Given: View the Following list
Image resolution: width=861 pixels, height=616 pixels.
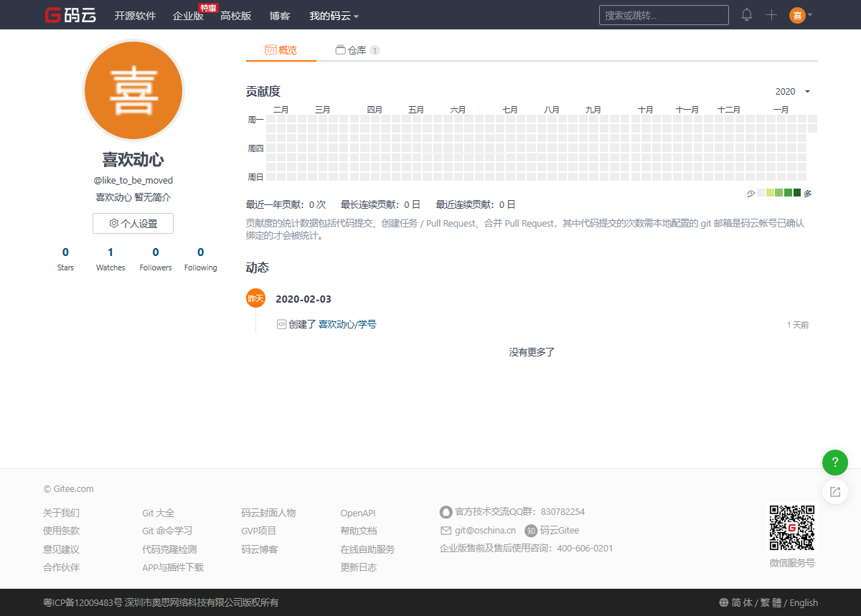Looking at the screenshot, I should tap(200, 259).
